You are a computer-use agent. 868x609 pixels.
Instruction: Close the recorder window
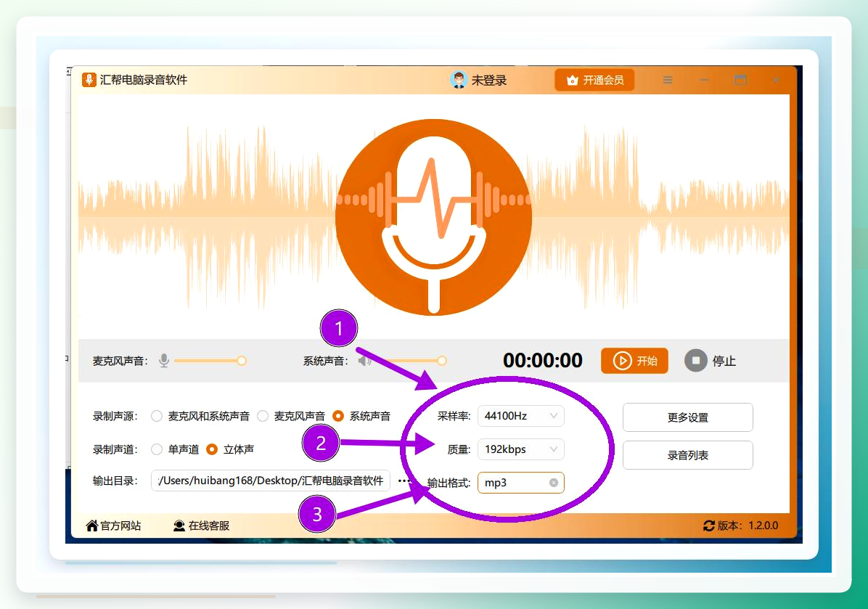tap(776, 81)
